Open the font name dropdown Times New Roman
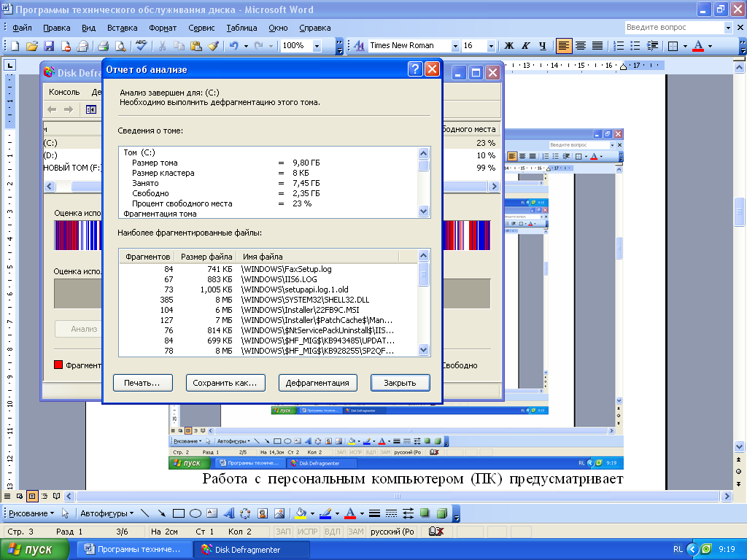Screen dimensions: 747x560 [x=455, y=46]
